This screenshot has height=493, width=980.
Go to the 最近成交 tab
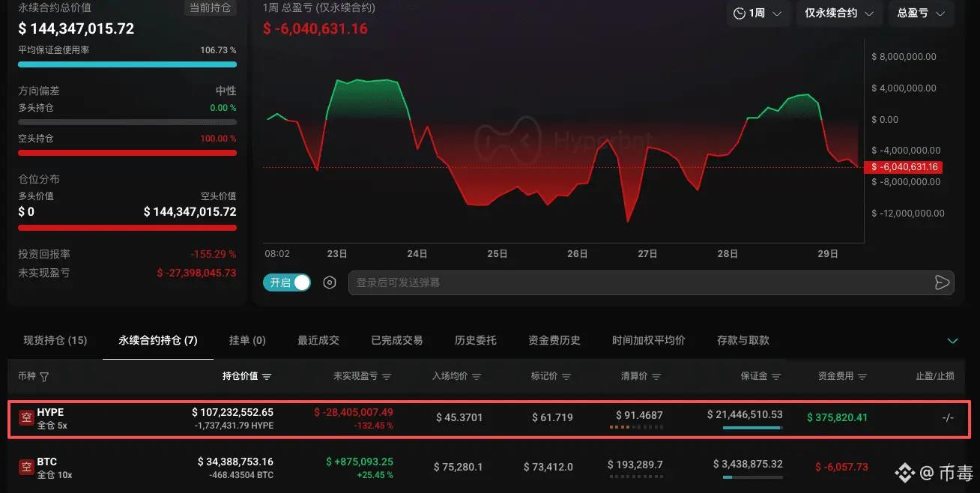point(318,340)
